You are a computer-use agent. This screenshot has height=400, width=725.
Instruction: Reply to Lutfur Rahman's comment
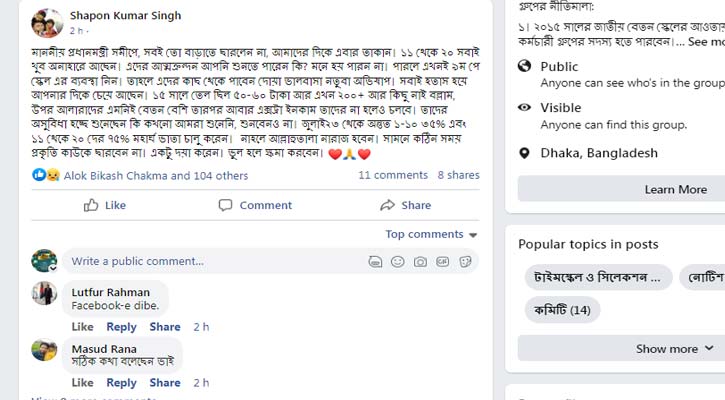(121, 327)
